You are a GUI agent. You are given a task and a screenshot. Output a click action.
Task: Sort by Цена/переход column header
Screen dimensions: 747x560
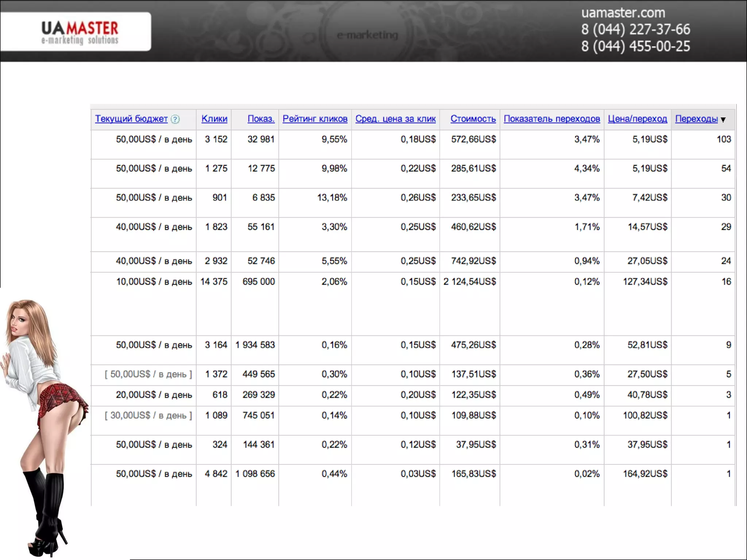637,119
